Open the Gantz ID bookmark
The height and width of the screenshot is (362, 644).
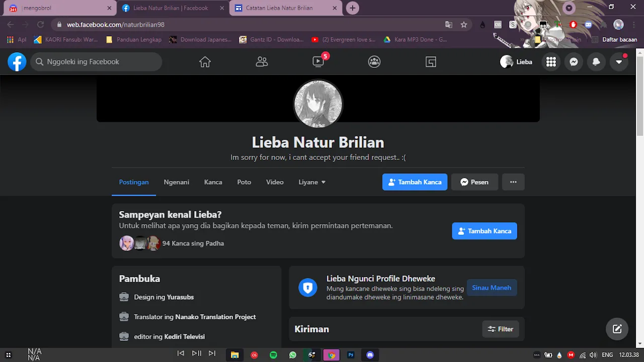click(272, 39)
